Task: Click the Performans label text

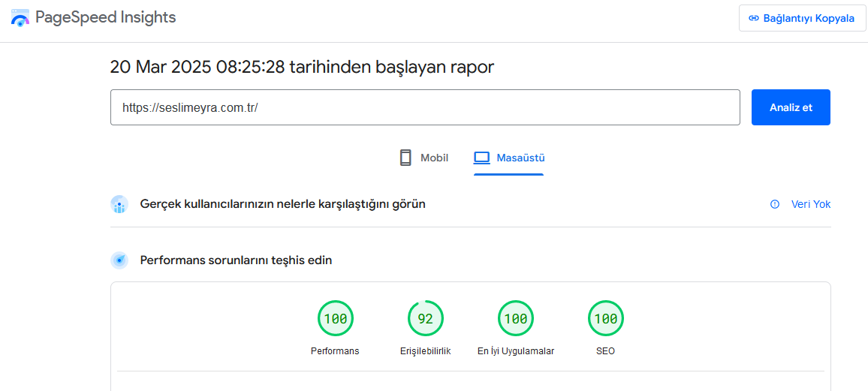Action: tap(335, 351)
